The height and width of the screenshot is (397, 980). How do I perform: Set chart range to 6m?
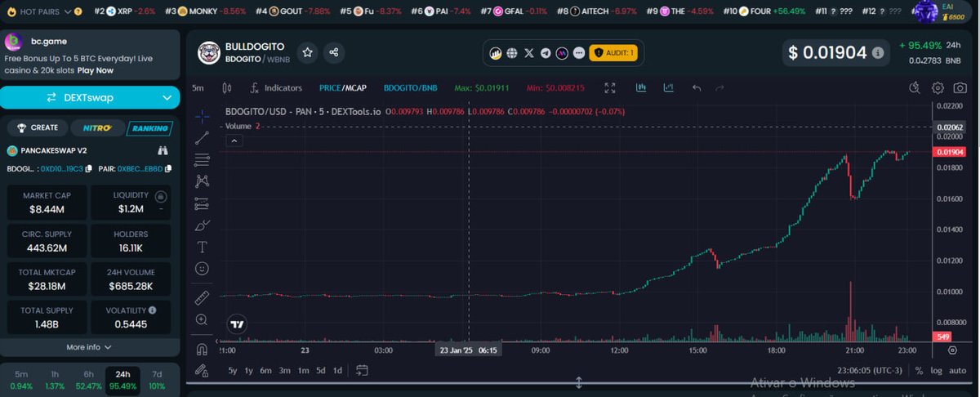[265, 370]
